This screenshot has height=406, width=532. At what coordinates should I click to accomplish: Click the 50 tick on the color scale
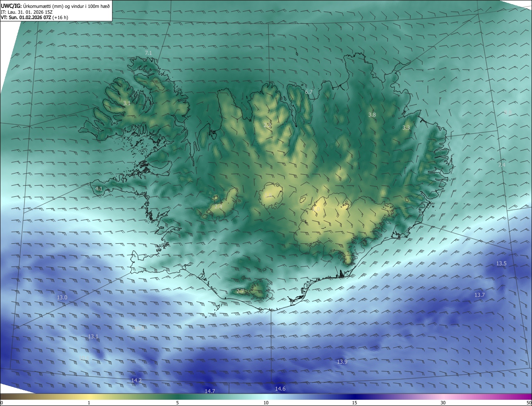tap(529, 403)
